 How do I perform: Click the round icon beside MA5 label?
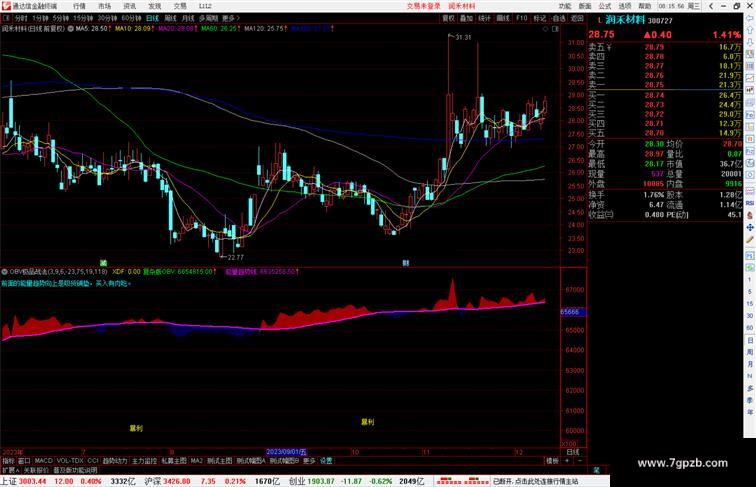click(x=71, y=28)
